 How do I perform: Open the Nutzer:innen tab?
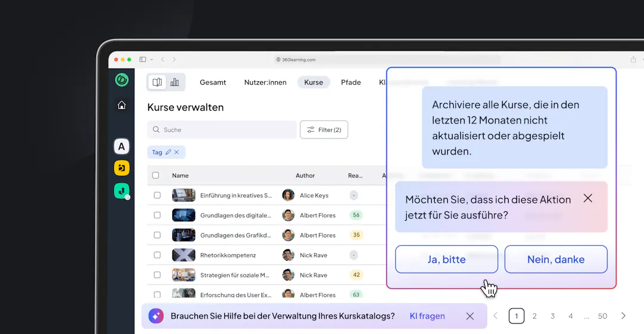pos(265,82)
